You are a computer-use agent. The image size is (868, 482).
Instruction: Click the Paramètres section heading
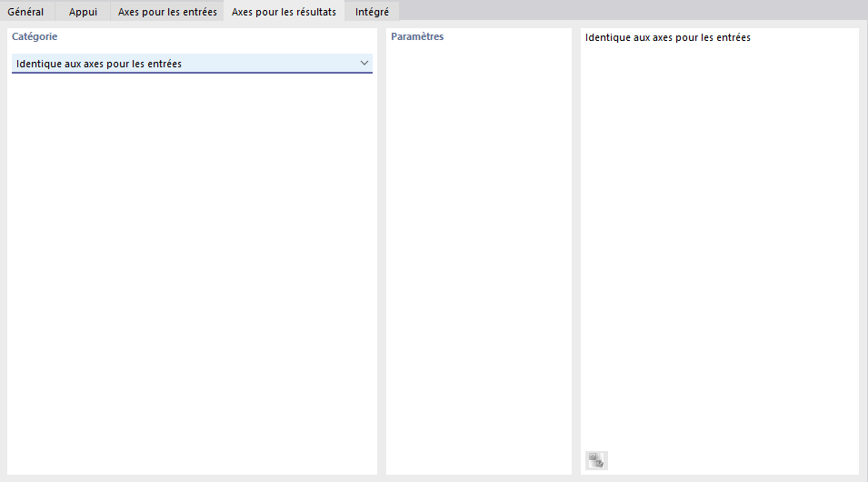[417, 36]
